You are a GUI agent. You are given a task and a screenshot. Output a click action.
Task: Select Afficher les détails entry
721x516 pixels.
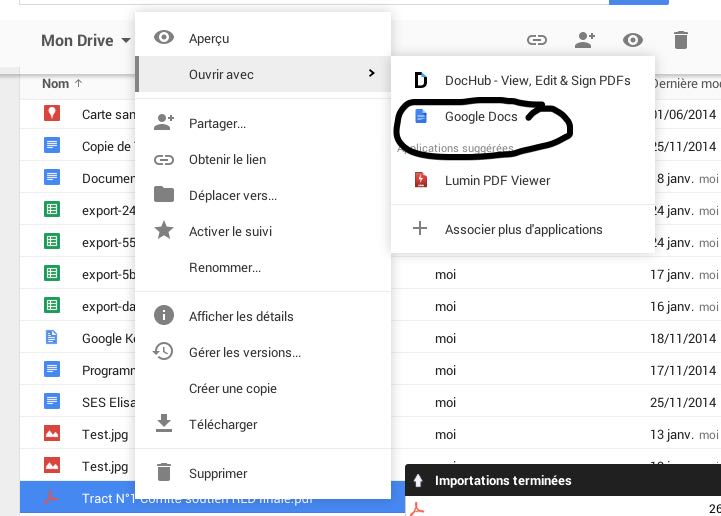(263, 316)
